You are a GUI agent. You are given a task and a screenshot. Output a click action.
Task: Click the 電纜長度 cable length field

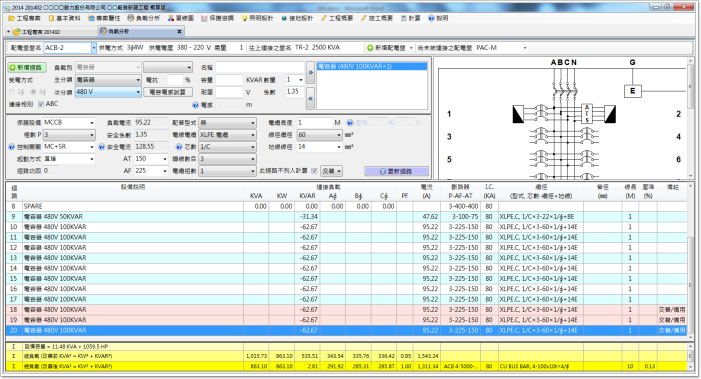[314, 123]
